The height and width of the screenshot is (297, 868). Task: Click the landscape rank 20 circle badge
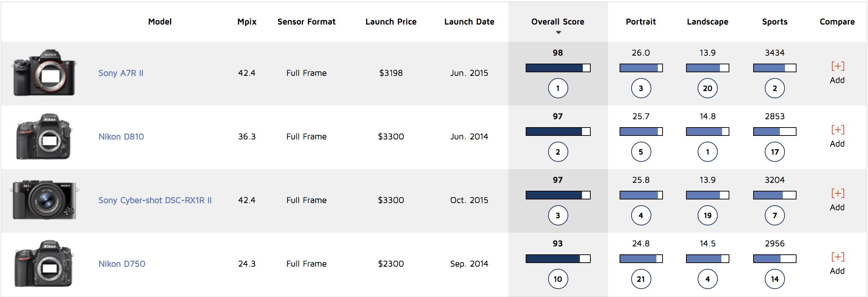(x=707, y=88)
